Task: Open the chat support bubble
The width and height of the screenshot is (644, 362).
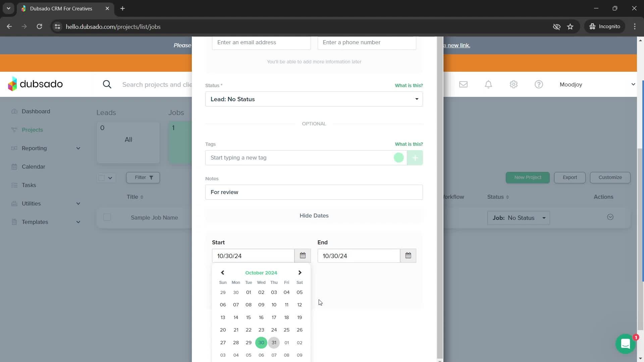Action: coord(625,344)
